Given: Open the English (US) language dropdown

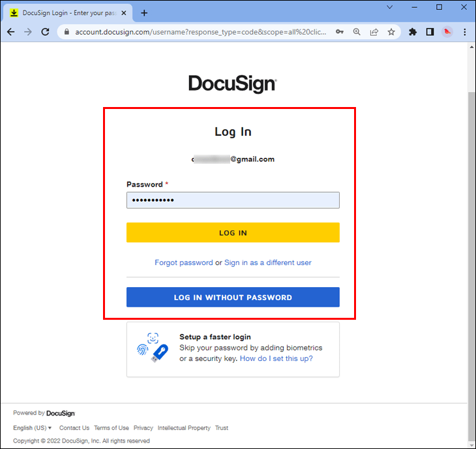Looking at the screenshot, I should point(32,427).
